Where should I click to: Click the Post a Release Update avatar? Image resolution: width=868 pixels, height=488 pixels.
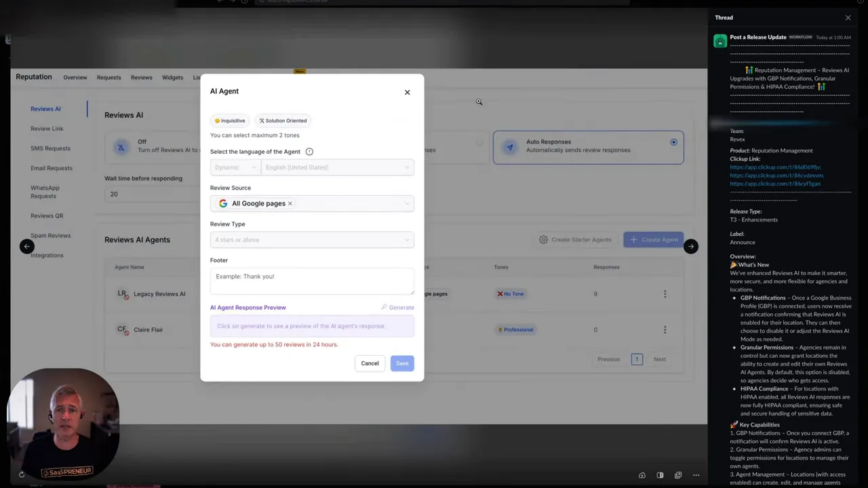click(719, 41)
